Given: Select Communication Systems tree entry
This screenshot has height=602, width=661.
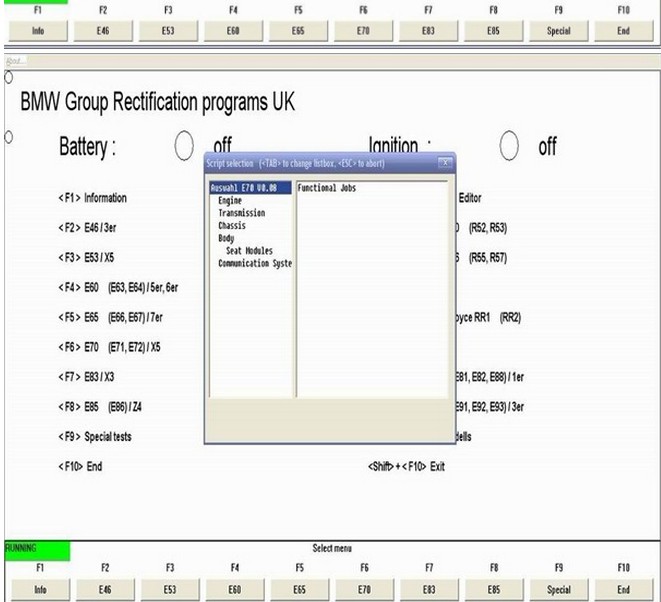Looking at the screenshot, I should [255, 263].
